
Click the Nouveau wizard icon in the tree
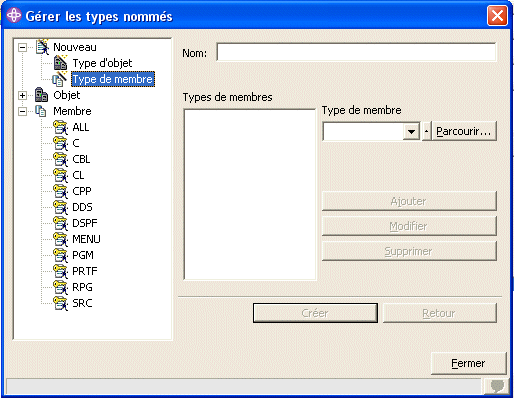[x=42, y=47]
